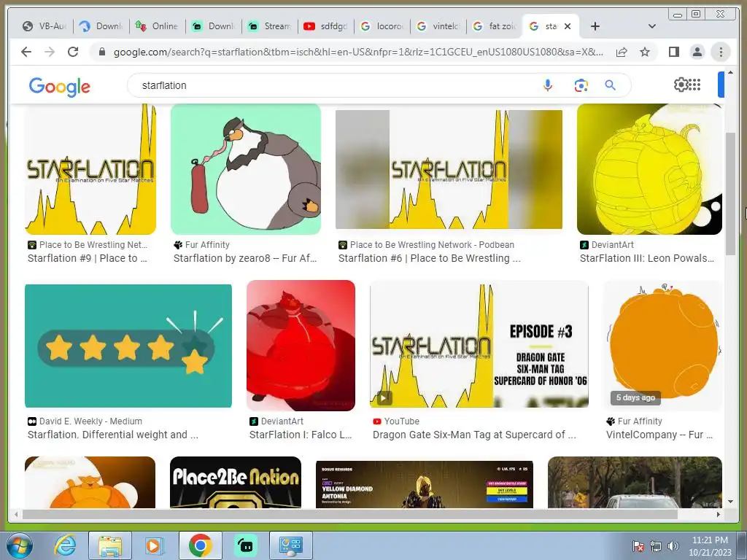Screen dimensions: 747x560
Task: Click the scroll-down arrow of page
Action: click(x=730, y=502)
